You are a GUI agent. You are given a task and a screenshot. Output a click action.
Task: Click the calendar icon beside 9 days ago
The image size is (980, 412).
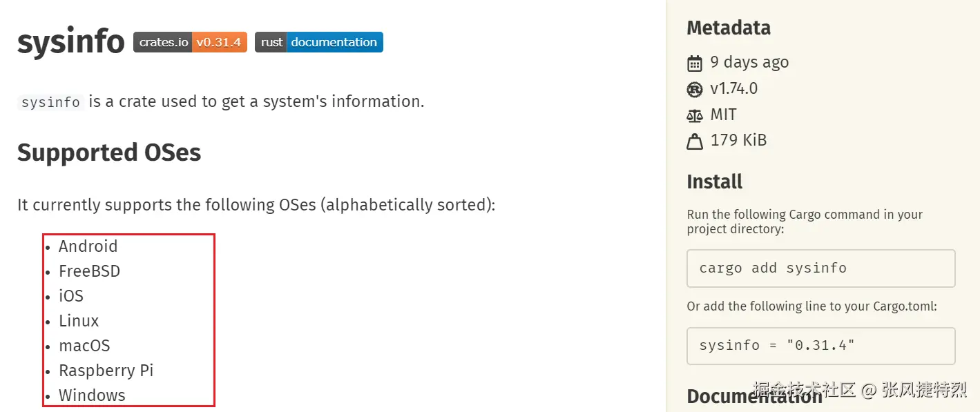pyautogui.click(x=695, y=63)
